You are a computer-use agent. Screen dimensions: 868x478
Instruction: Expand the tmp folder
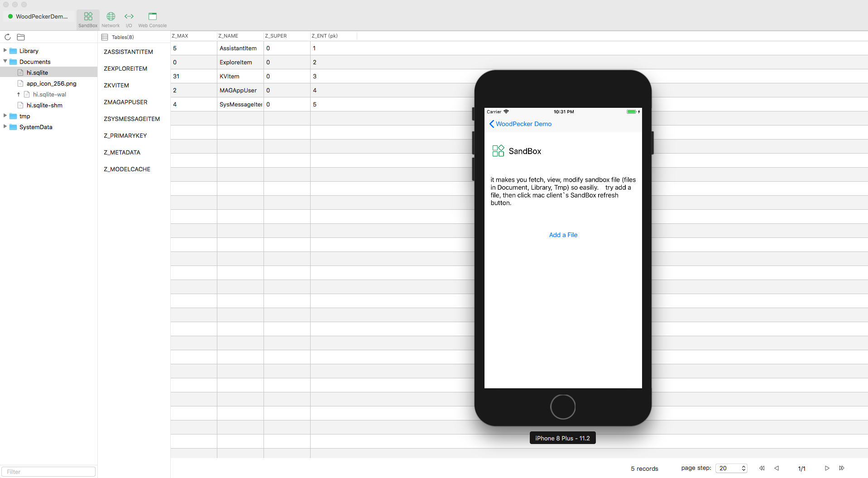pyautogui.click(x=5, y=116)
